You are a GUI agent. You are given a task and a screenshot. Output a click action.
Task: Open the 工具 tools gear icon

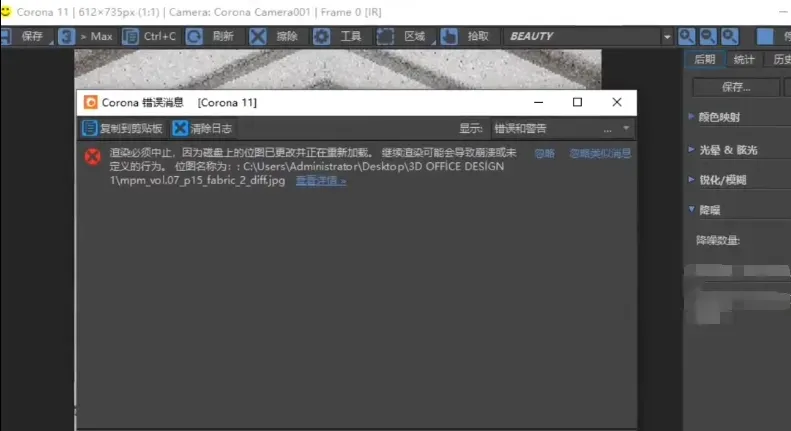(321, 36)
